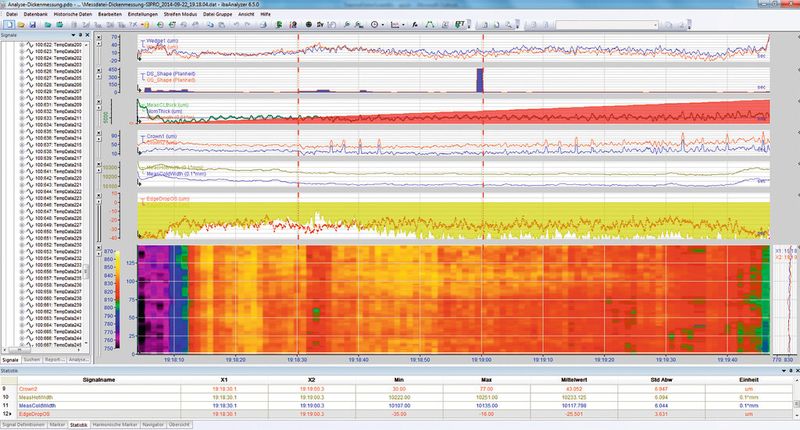Open the fx expression editor icon
The height and width of the screenshot is (430, 800).
pyautogui.click(x=415, y=24)
